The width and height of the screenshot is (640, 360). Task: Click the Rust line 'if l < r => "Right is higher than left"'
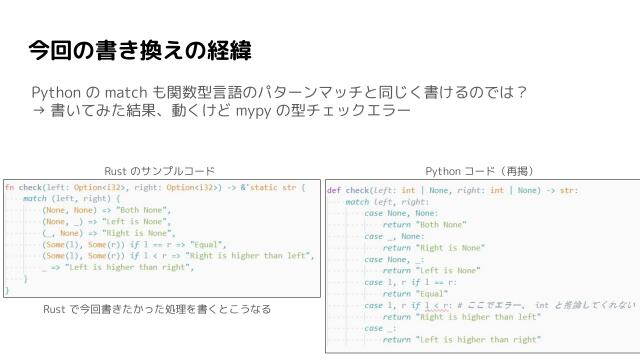pos(178,256)
